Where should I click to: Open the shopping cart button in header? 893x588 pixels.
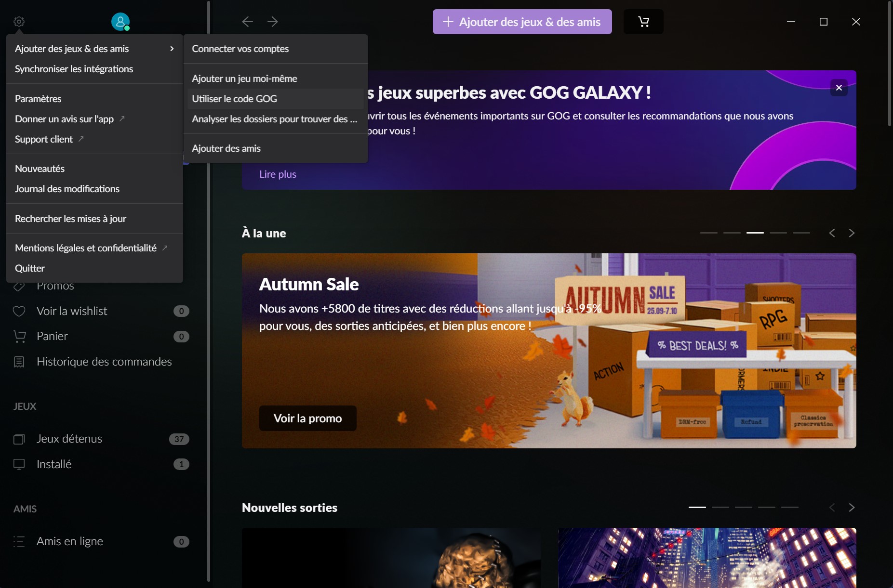pyautogui.click(x=643, y=22)
